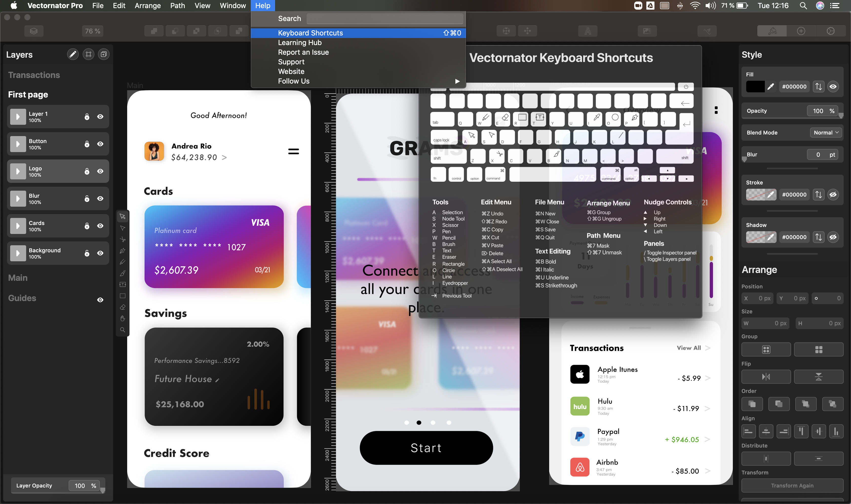
Task: Open the Follow Us submenu
Action: coord(358,81)
